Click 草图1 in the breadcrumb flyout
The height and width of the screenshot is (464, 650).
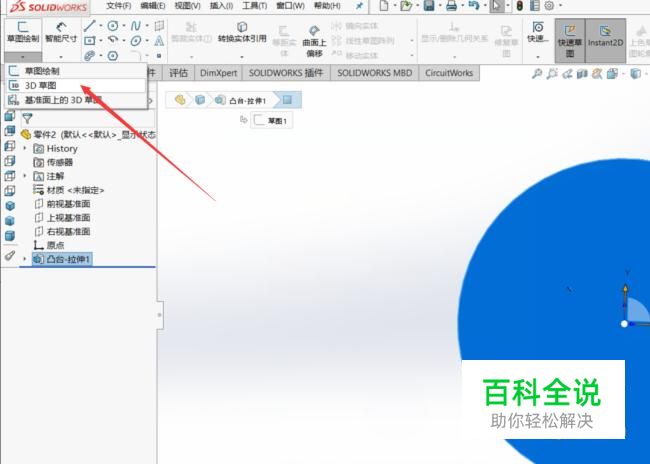click(272, 121)
